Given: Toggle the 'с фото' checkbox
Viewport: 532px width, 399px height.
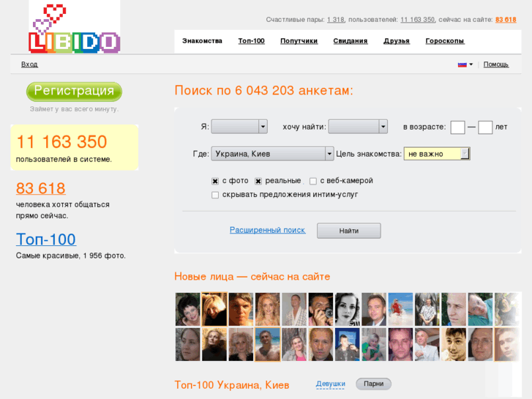Looking at the screenshot, I should click(215, 182).
